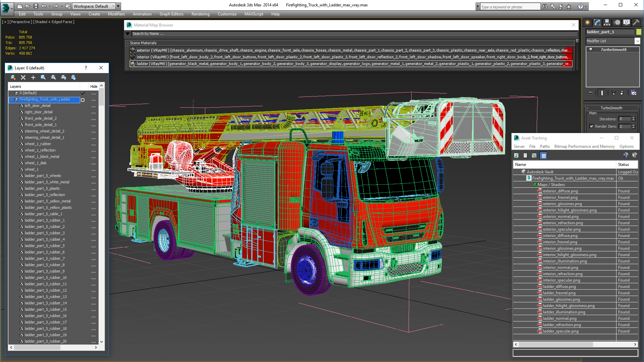644x362 pixels.
Task: Click Create New Layer icon
Action: coord(13,77)
